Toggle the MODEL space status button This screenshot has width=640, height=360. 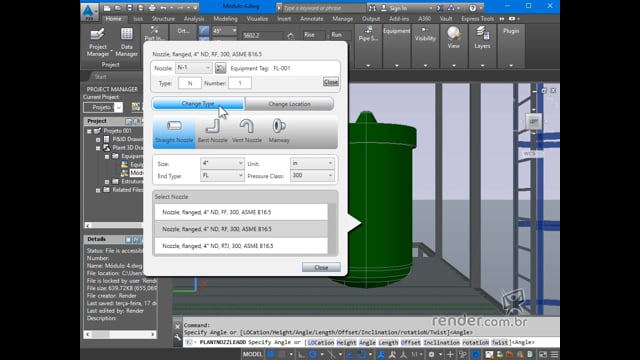[x=252, y=354]
